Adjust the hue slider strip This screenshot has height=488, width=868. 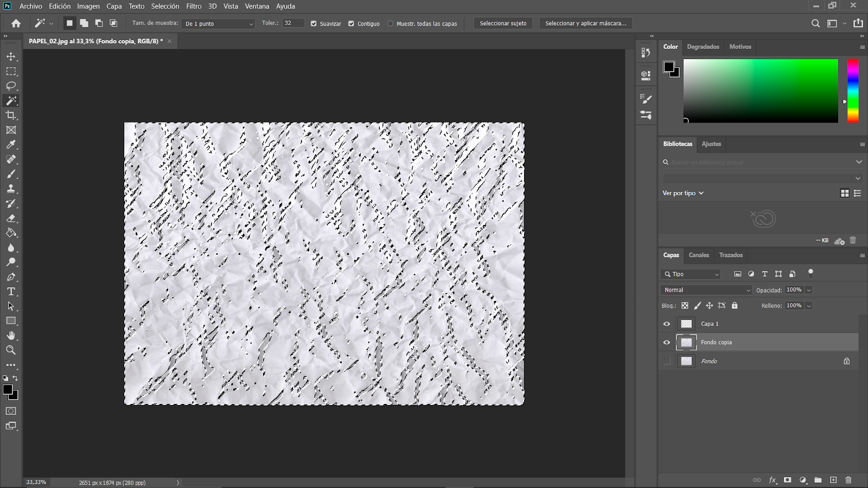[853, 91]
